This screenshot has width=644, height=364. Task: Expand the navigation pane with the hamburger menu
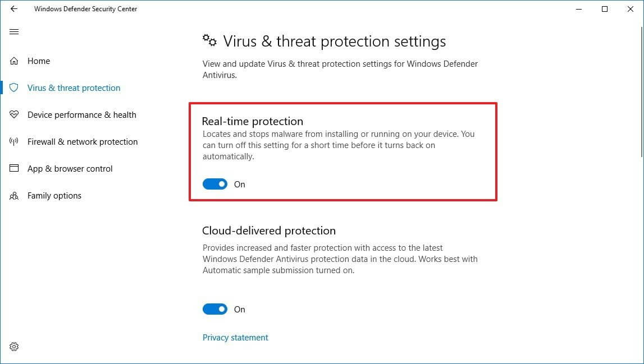point(13,31)
